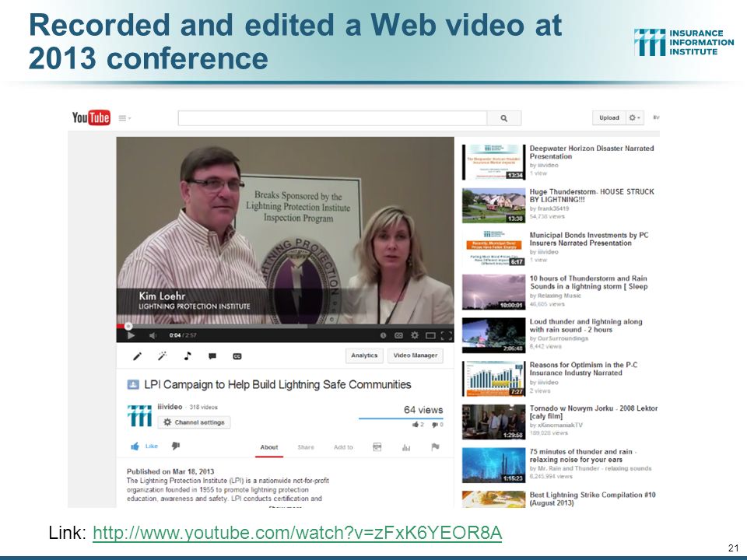Click the Tornado w Nowym Jorku thumbnail
This screenshot has height=560, width=747.
493,422
